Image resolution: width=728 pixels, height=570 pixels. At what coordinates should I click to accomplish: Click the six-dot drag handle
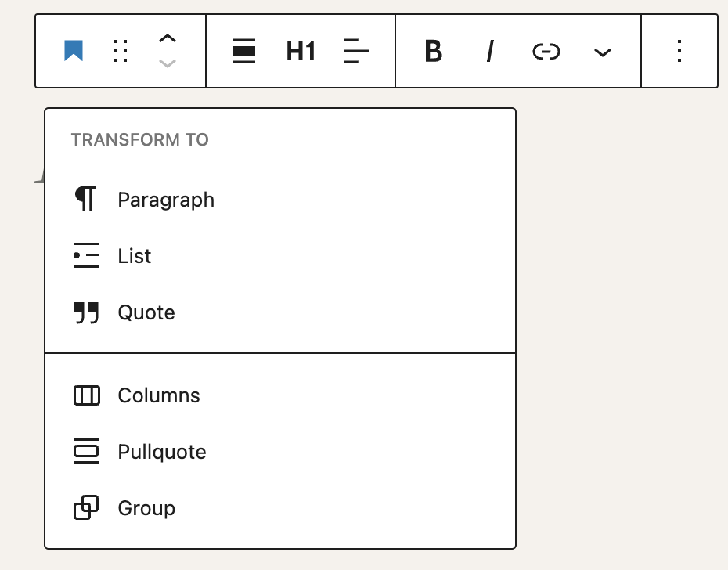[120, 52]
